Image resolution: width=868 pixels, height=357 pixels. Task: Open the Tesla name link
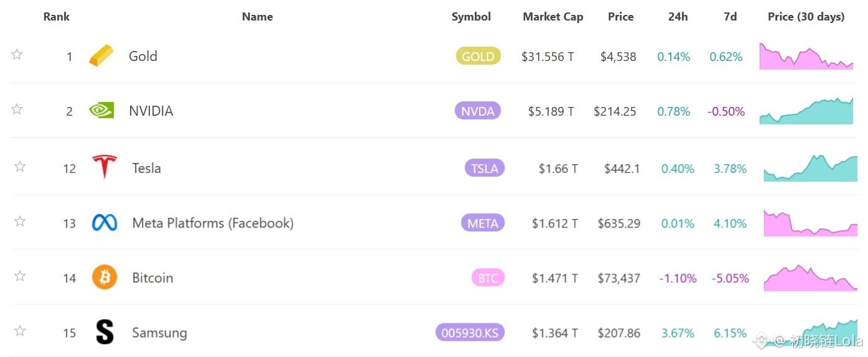tap(146, 168)
